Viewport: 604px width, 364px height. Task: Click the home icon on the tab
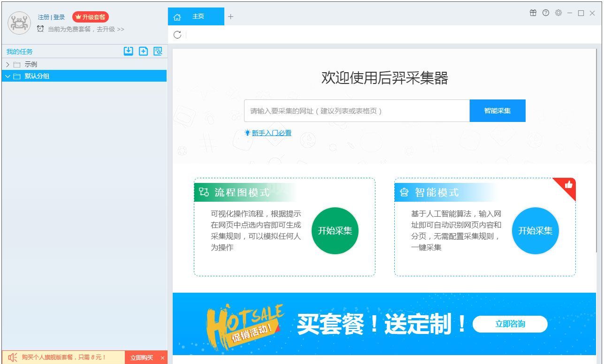pos(177,17)
